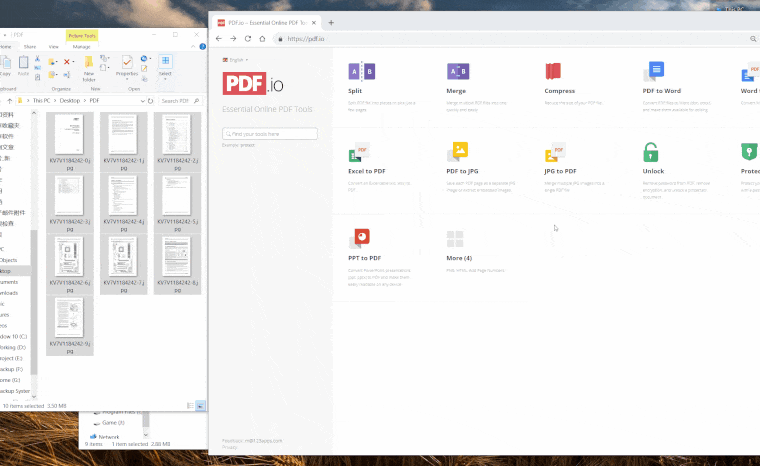Open a new browser tab
The image size is (760, 466).
331,23
